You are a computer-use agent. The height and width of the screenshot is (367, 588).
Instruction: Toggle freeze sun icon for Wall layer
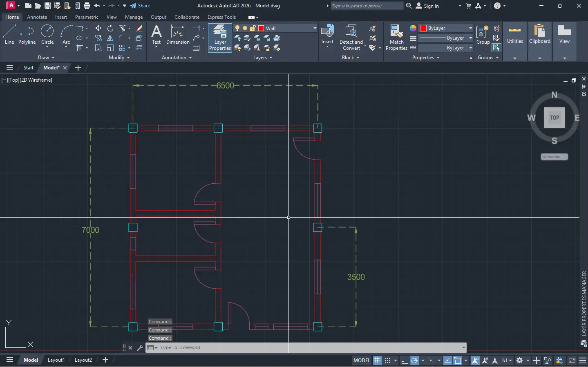coord(245,28)
